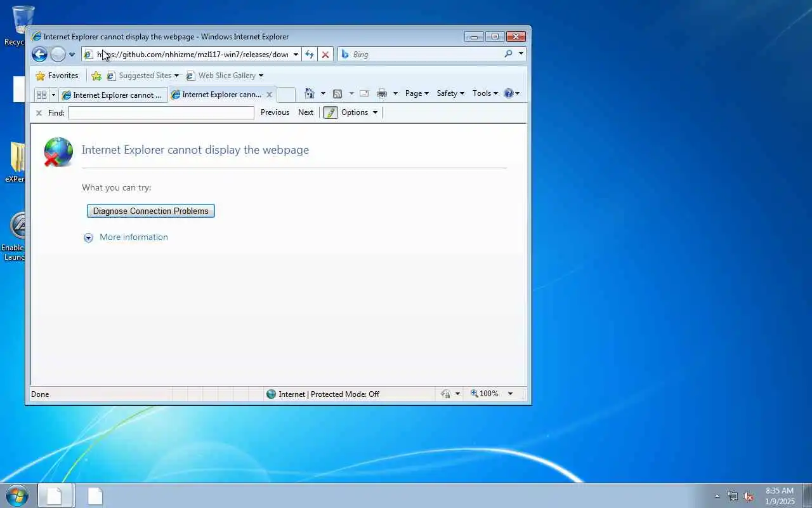Viewport: 812px width, 508px height.
Task: Open the search provider dropdown arrow
Action: point(521,54)
